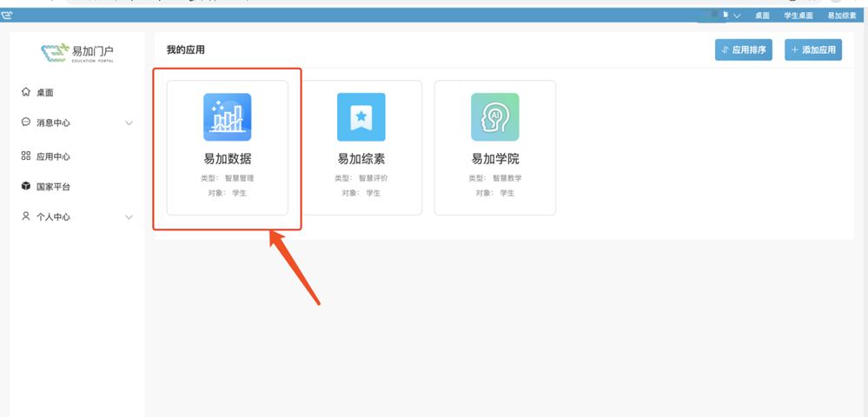868x417 pixels.
Task: Click the person icon for 个人中心
Action: [x=26, y=216]
